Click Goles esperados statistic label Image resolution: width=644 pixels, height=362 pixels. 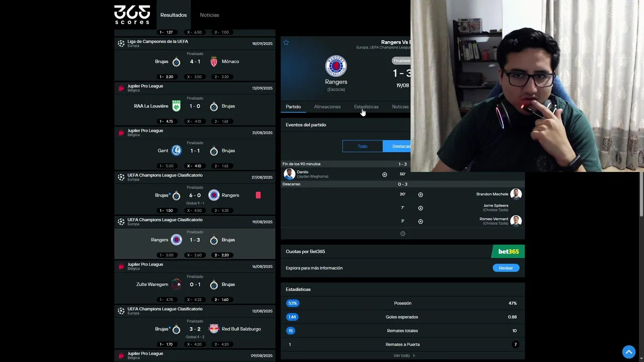click(x=402, y=317)
